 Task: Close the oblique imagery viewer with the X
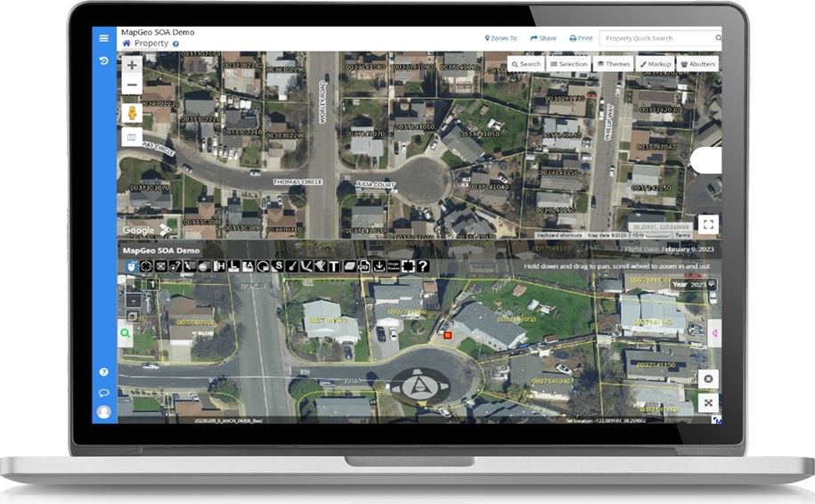point(708,378)
